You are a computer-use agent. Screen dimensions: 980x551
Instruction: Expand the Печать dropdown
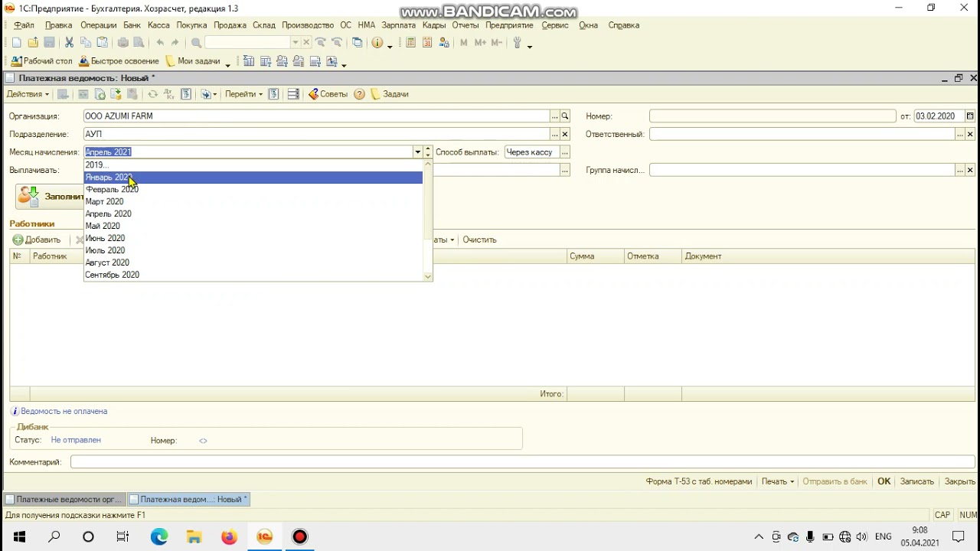tap(778, 481)
